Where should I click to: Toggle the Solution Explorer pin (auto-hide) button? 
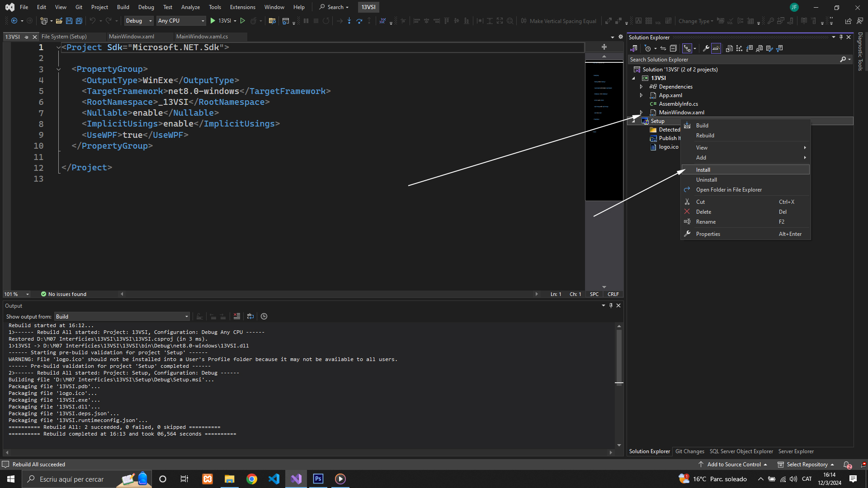841,37
